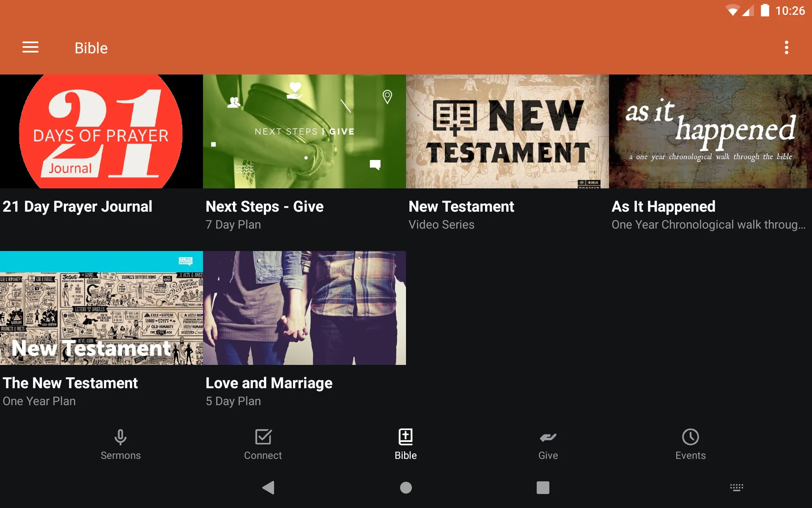Navigate to Connect tab
The image size is (812, 508).
[263, 444]
